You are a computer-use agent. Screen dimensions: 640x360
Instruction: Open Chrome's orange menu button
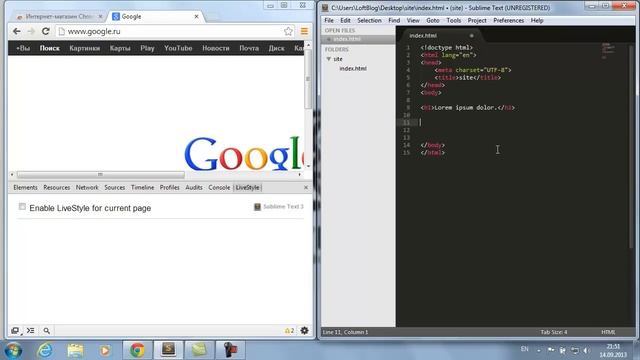coord(304,31)
